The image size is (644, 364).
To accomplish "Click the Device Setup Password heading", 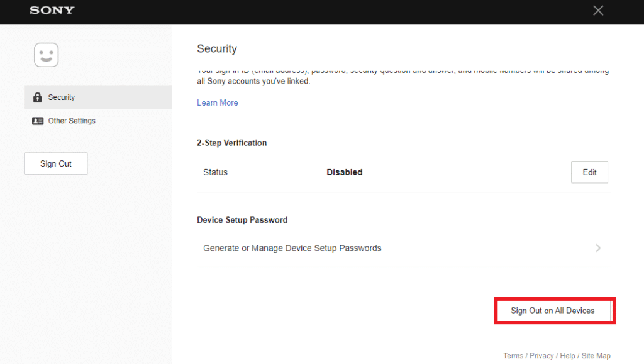I will 242,220.
